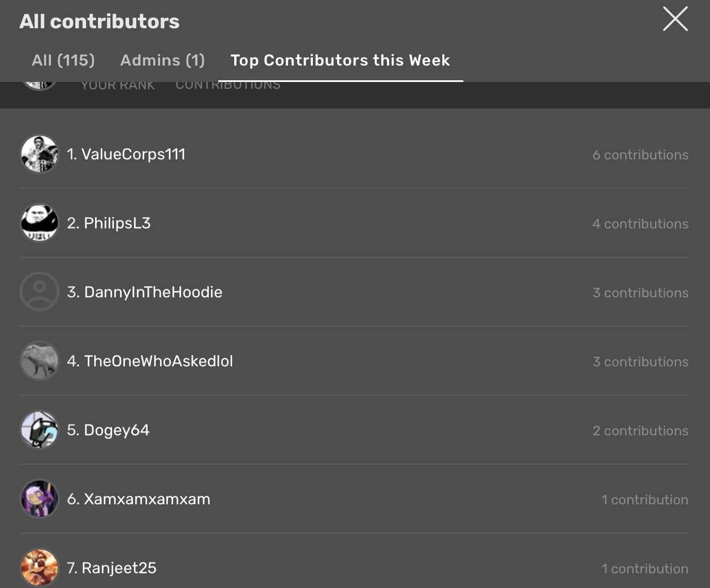Image resolution: width=710 pixels, height=588 pixels.
Task: Dismiss the All contributors dialog
Action: (675, 19)
